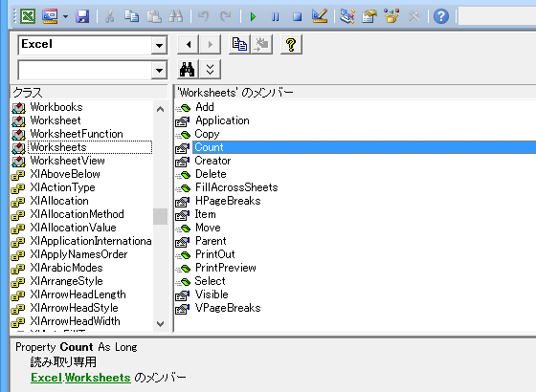
Task: Click the yellow Help question mark button
Action: point(291,44)
